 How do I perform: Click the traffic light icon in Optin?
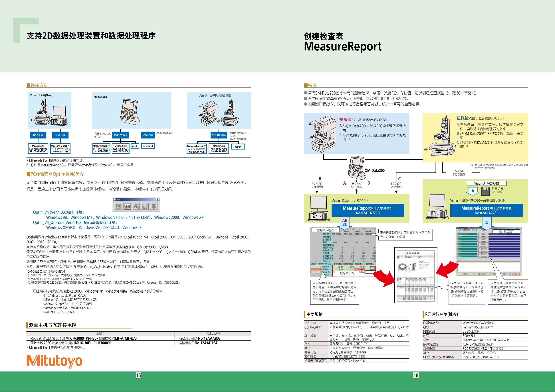tap(154, 206)
